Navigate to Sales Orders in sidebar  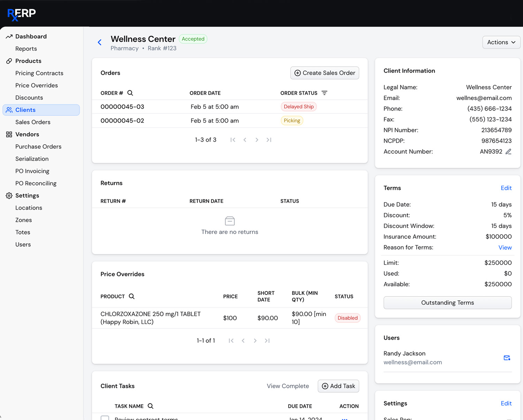click(33, 122)
